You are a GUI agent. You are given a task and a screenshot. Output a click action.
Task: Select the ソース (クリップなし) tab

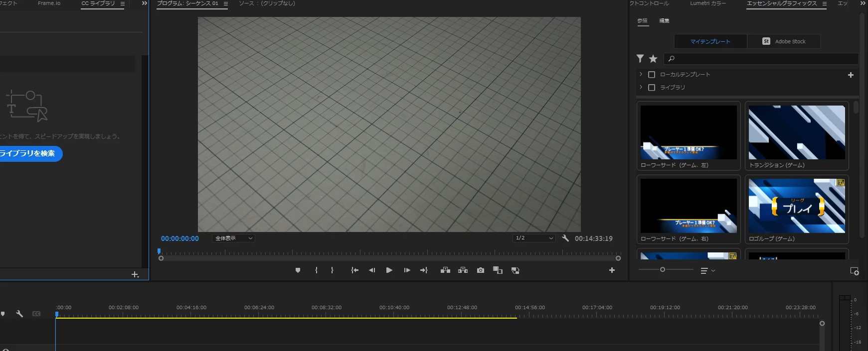click(267, 3)
